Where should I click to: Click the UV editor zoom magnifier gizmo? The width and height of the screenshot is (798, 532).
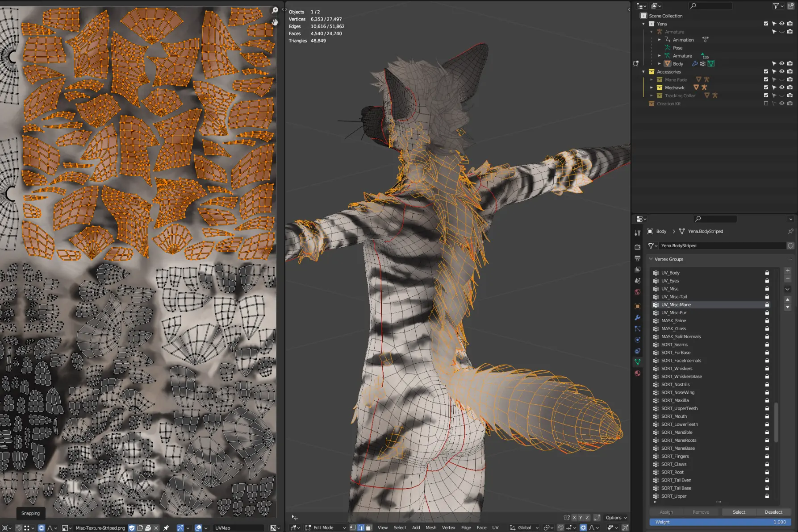(275, 10)
